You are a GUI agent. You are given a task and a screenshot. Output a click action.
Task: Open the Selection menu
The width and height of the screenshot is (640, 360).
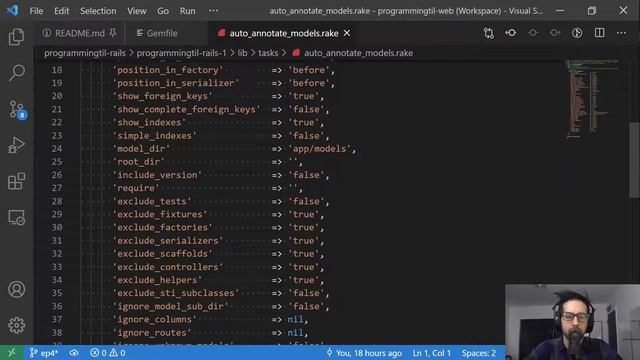tap(98, 11)
